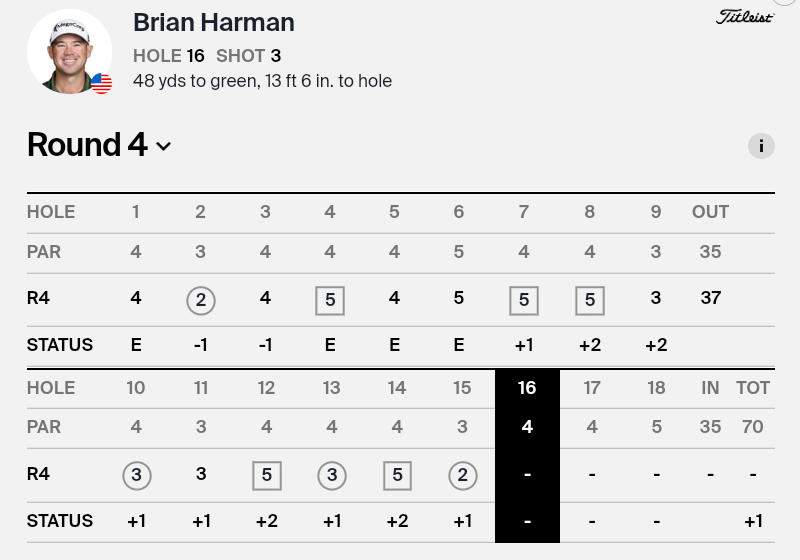Click Brian Harman's headshot photo
Viewport: 800px width, 560px height.
(68, 50)
